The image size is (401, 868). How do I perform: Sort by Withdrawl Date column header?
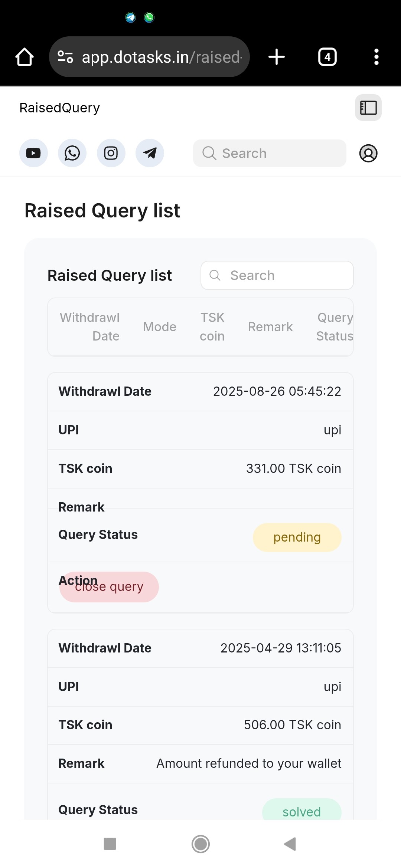89,327
